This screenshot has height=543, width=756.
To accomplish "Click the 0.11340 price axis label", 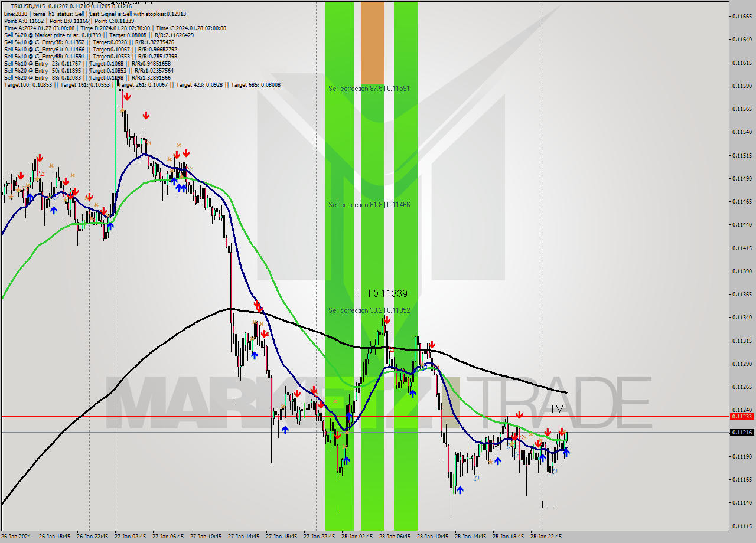I will tap(742, 317).
